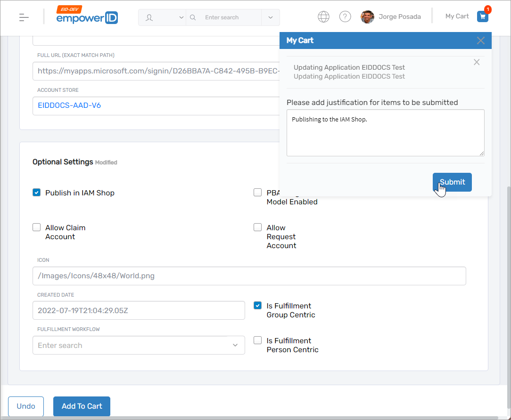Submit the cart items
Image resolution: width=511 pixels, height=420 pixels.
point(452,182)
